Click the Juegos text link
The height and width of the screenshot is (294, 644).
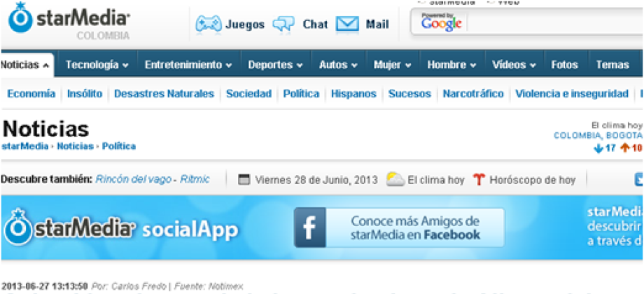245,24
